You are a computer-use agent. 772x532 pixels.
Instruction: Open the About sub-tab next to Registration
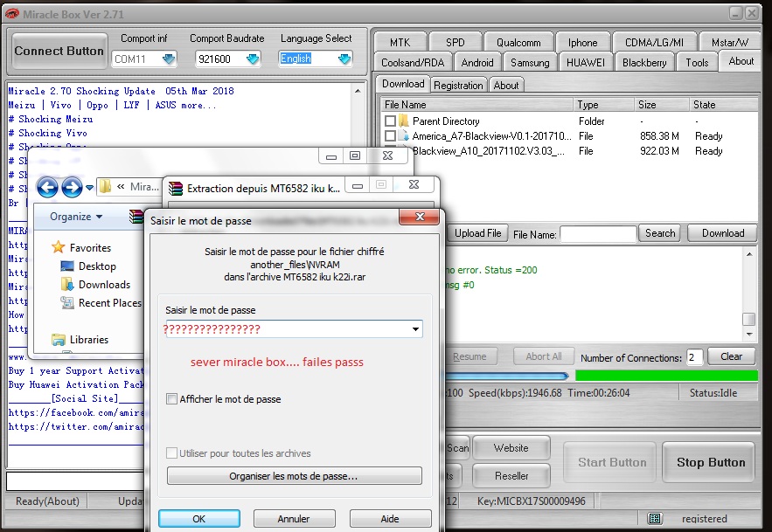click(x=506, y=85)
